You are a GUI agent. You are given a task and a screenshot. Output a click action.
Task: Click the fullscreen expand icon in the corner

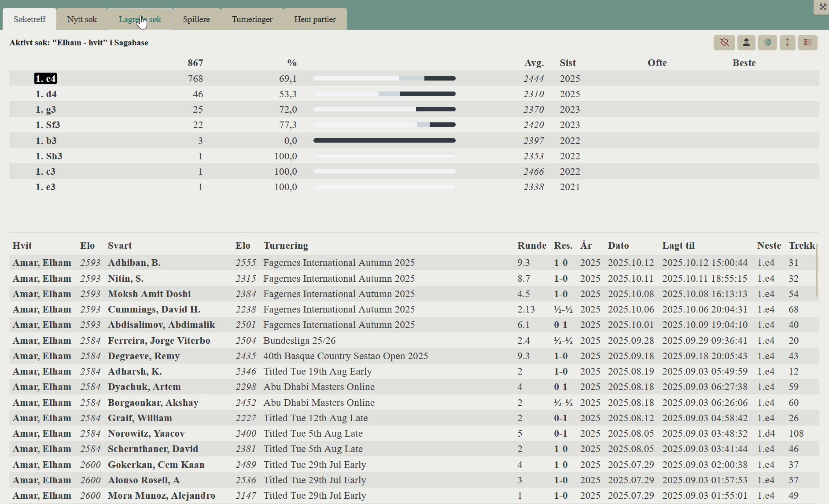point(822,7)
